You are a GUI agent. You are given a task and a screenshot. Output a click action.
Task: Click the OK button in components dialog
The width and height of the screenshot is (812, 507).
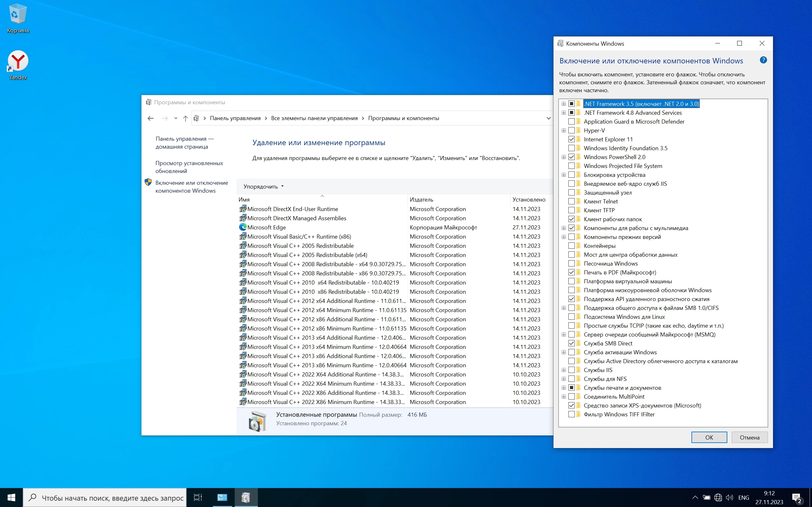pyautogui.click(x=709, y=437)
